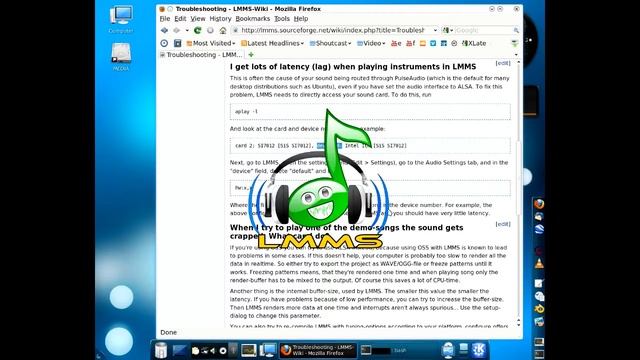640x360 pixels.
Task: Launch Firefox from the right-side dock
Action: tap(539, 203)
